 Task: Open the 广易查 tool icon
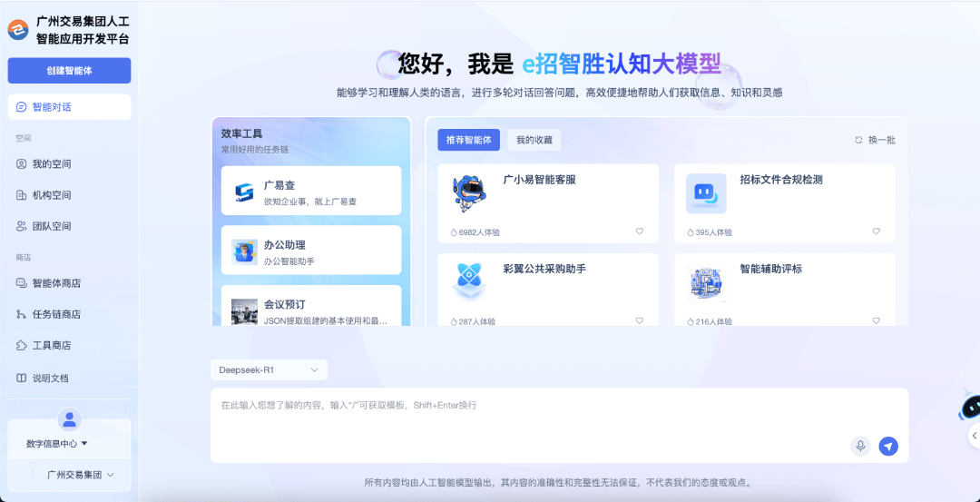point(244,192)
